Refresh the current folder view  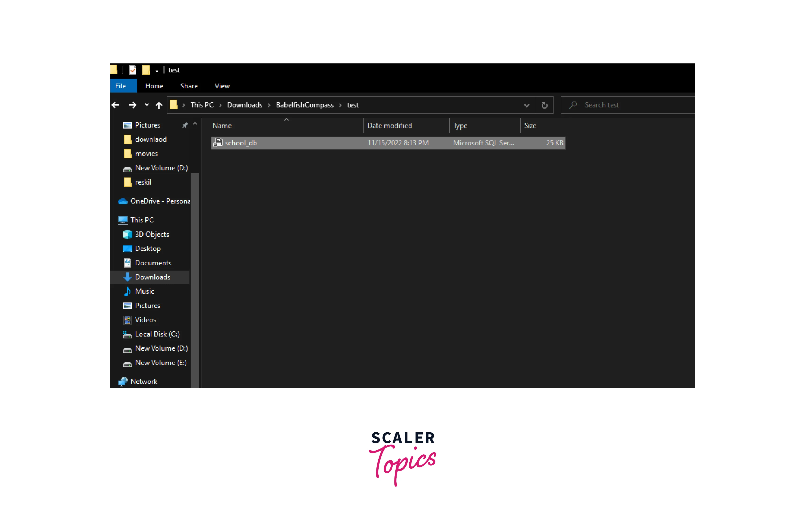click(x=544, y=105)
